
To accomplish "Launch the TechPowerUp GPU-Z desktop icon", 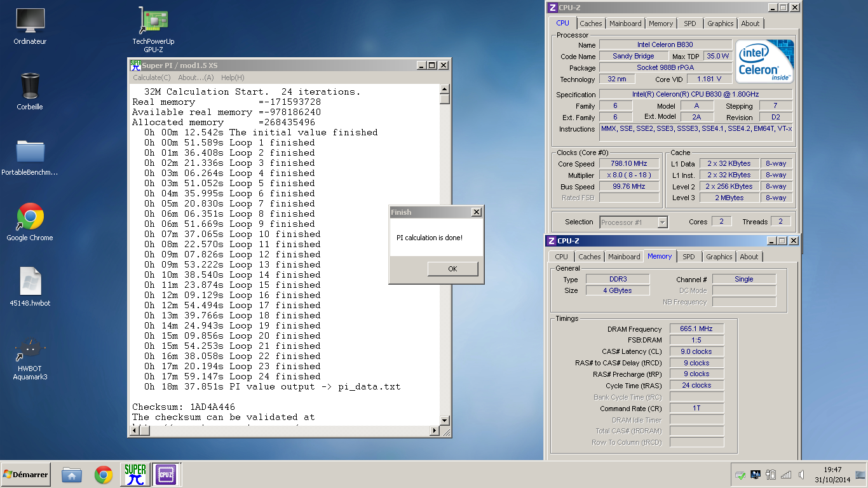I will click(153, 29).
